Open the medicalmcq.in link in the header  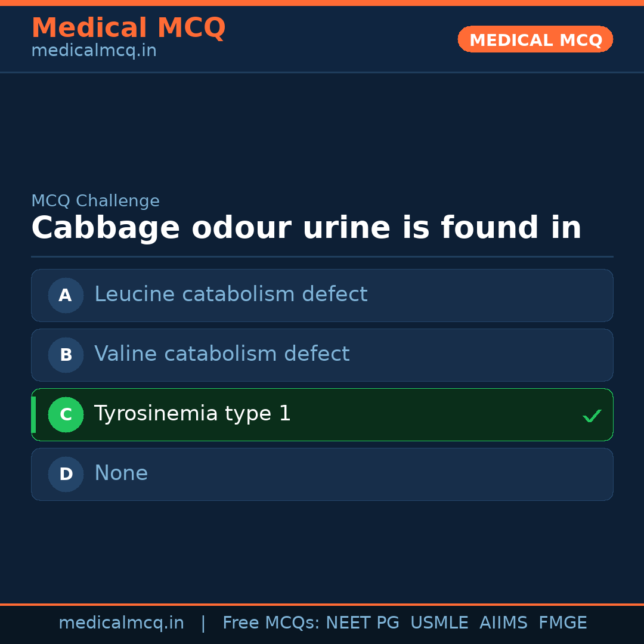pos(94,51)
